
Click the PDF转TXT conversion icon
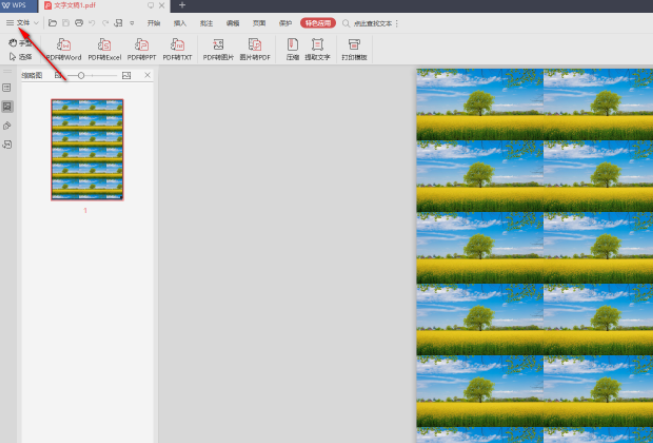coord(177,49)
